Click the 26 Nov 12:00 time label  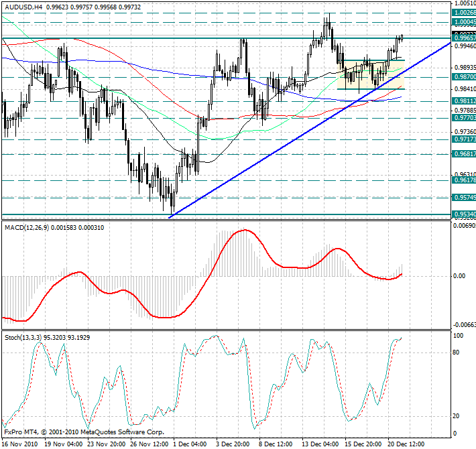point(150,444)
